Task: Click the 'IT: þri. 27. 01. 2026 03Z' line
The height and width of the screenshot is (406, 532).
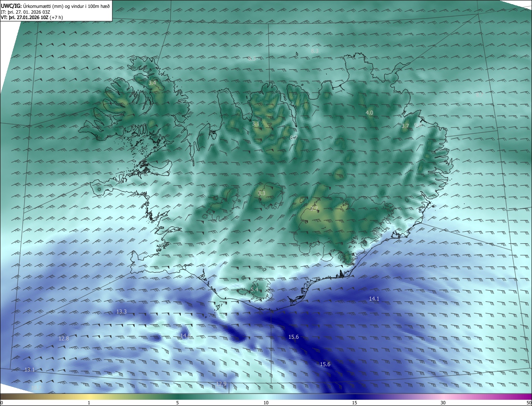Action: (x=26, y=12)
